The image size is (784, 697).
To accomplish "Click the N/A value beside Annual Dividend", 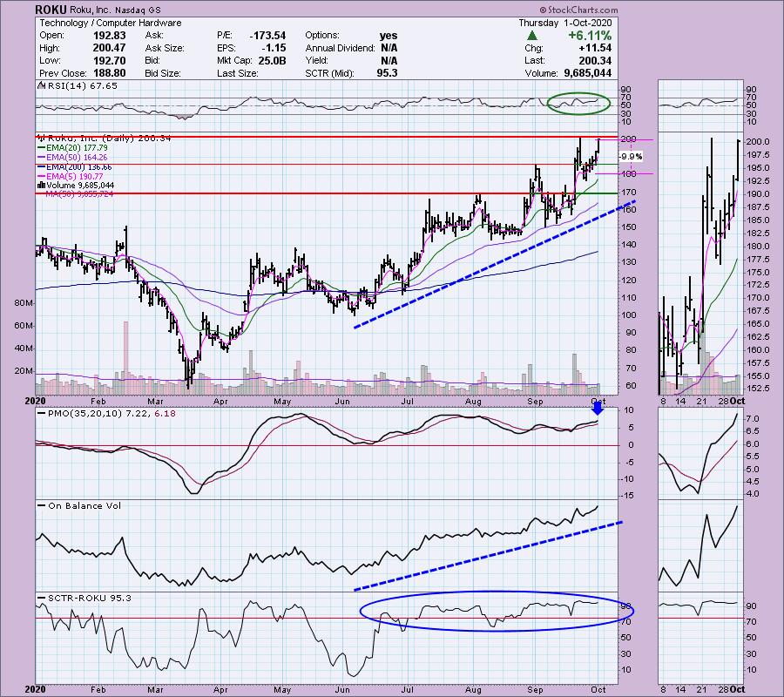I will tap(389, 48).
